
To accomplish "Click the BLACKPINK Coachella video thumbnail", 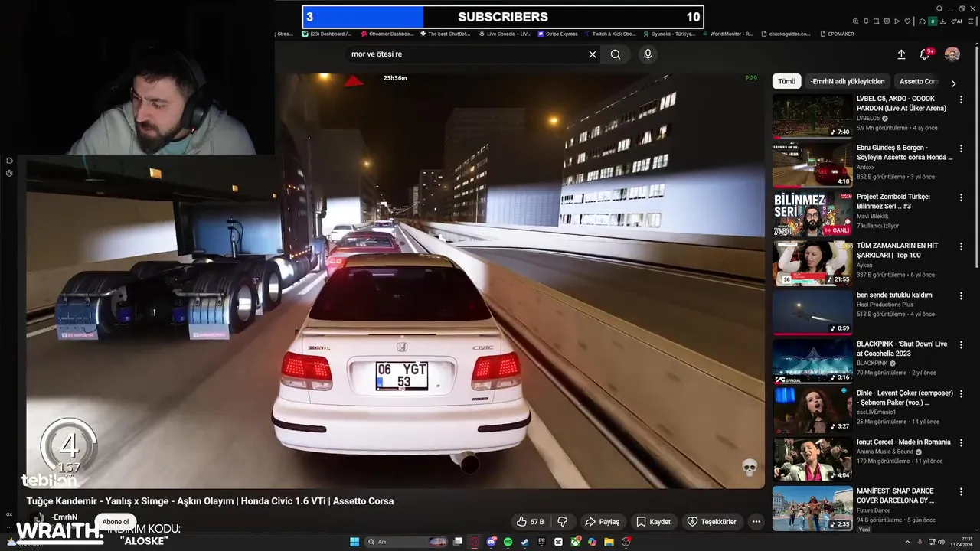I will pyautogui.click(x=812, y=361).
